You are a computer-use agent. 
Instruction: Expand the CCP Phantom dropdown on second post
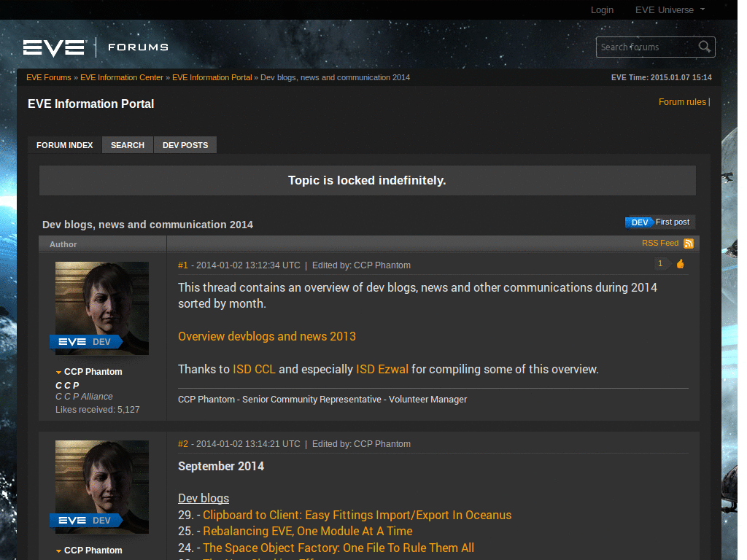(88, 550)
